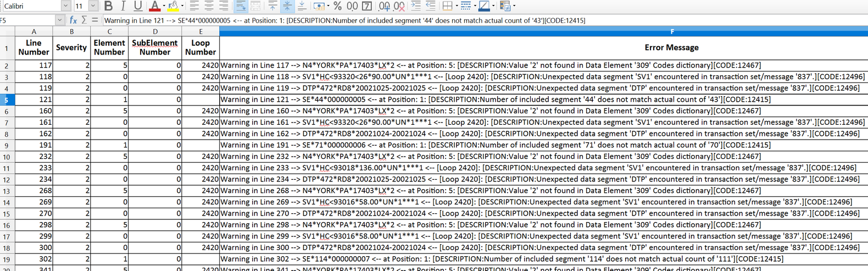
Task: Toggle italic formatting
Action: click(x=123, y=6)
